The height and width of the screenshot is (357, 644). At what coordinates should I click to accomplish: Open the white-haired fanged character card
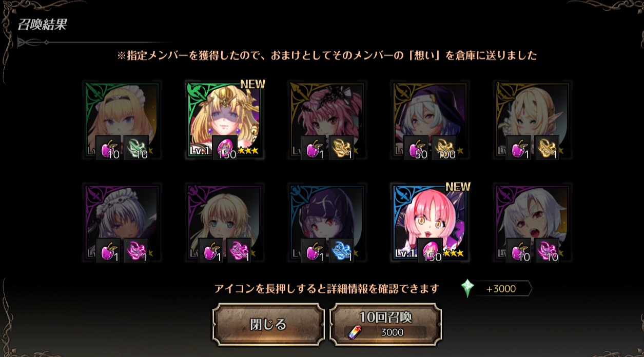tap(533, 223)
